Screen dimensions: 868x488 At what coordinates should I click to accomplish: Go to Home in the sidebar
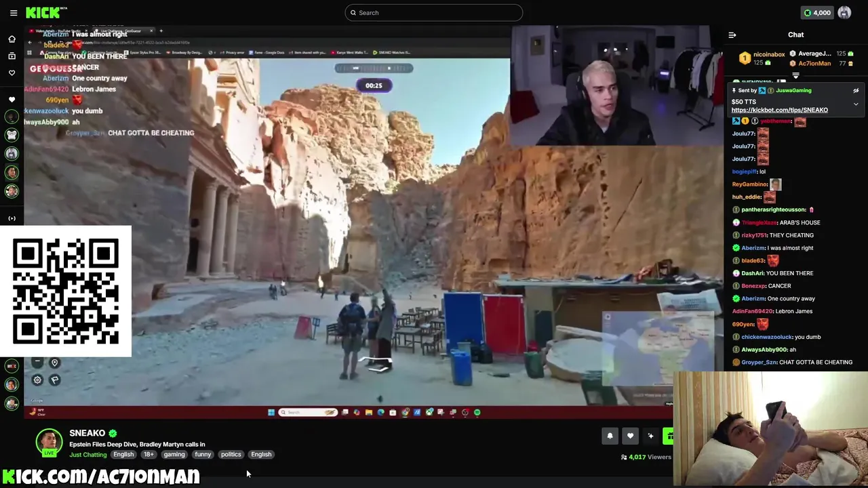point(12,39)
